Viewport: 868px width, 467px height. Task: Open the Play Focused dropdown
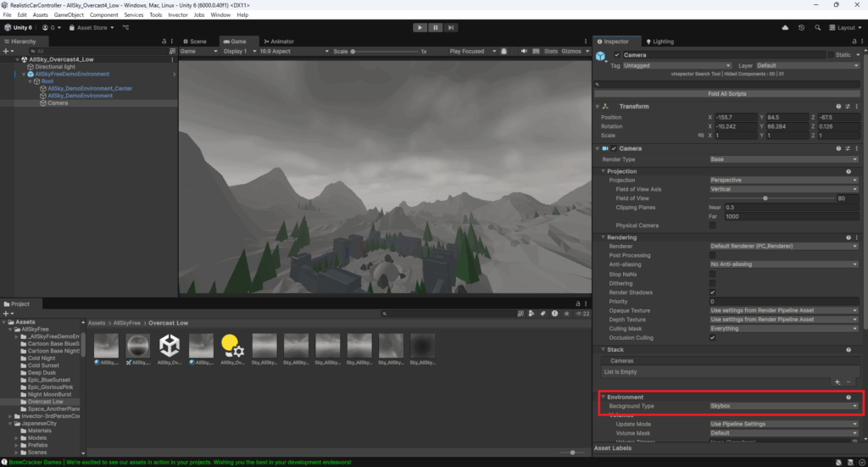tap(472, 51)
